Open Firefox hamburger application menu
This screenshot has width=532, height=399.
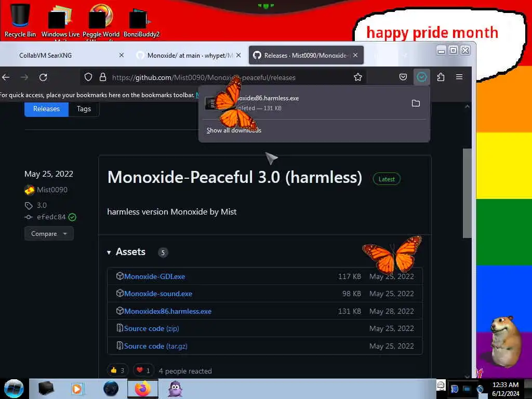point(459,77)
